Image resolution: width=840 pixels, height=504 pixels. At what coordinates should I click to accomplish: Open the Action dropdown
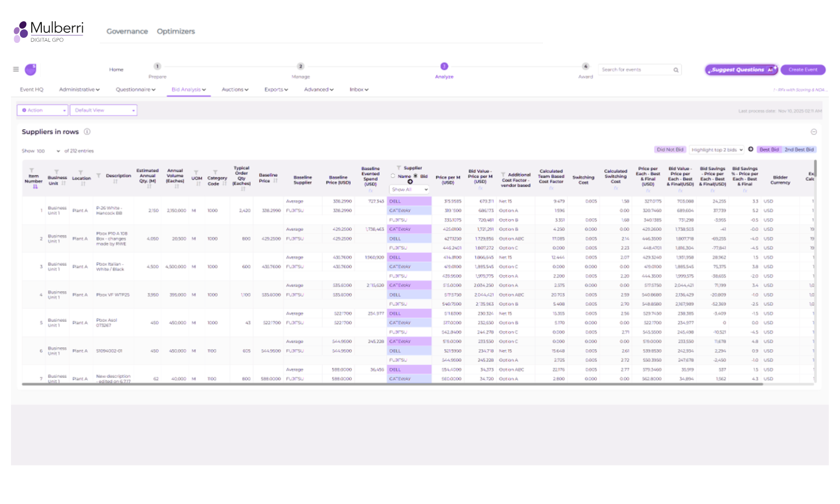pos(42,110)
